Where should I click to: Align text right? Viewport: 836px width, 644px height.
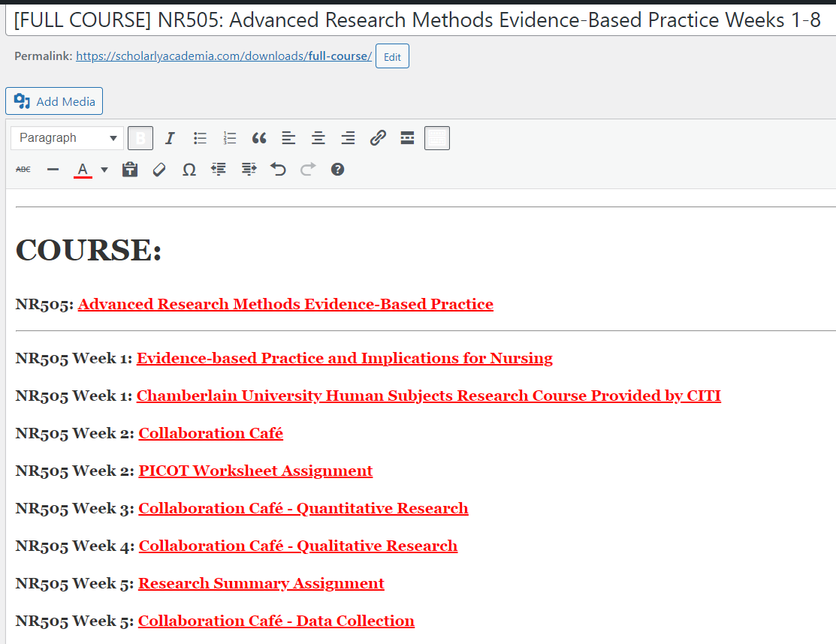[349, 138]
